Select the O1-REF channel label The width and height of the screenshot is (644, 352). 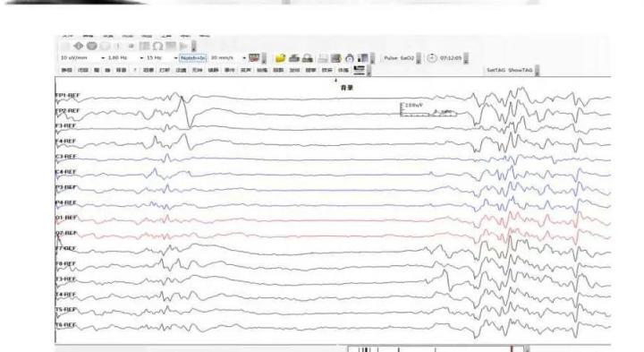[x=66, y=218]
